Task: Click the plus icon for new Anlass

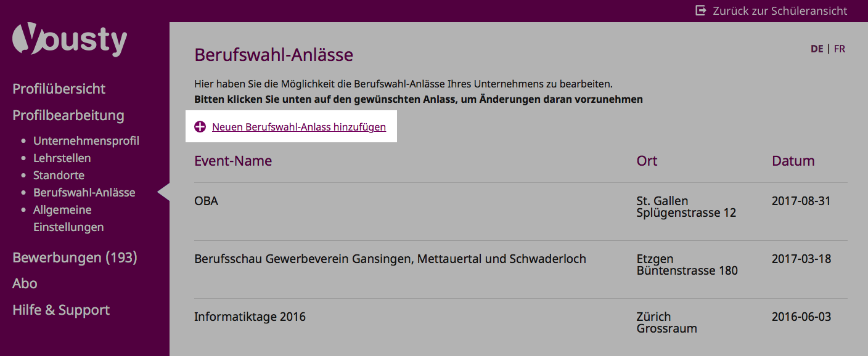Action: 200,127
